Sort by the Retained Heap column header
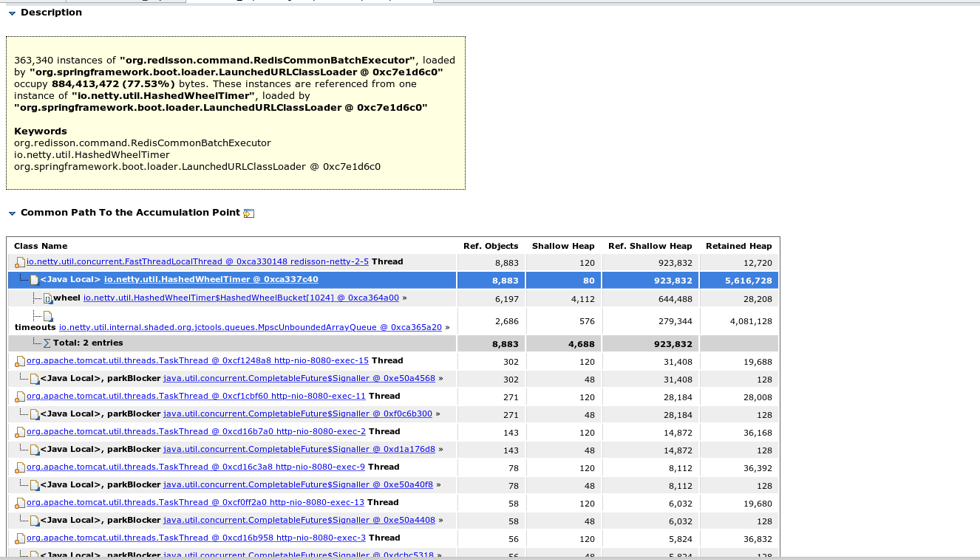The image size is (980, 559). (738, 246)
